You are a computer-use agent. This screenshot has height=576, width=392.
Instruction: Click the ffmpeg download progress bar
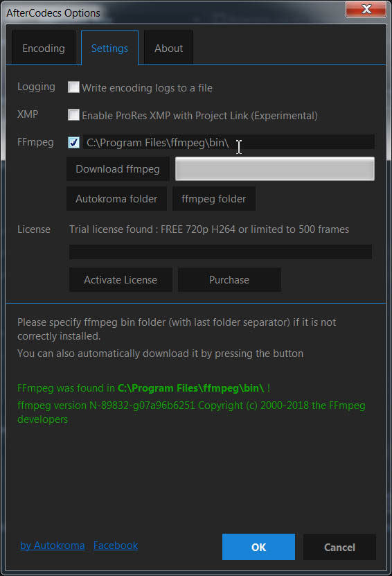point(275,169)
